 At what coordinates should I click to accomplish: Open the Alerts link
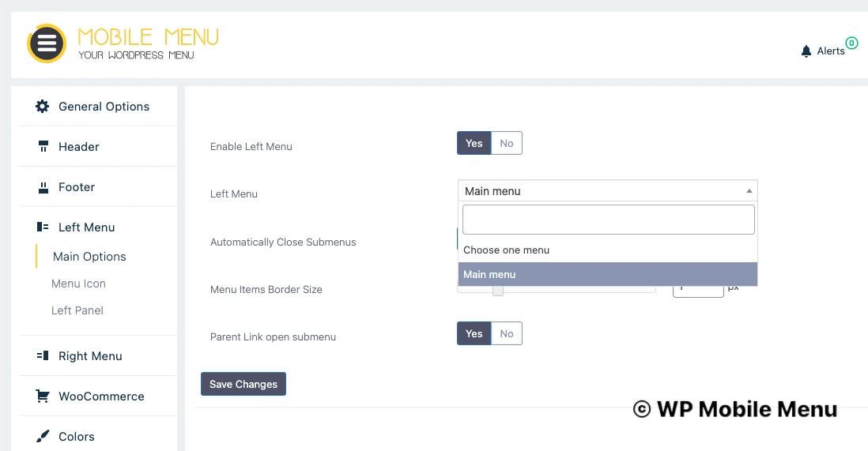[x=831, y=51]
